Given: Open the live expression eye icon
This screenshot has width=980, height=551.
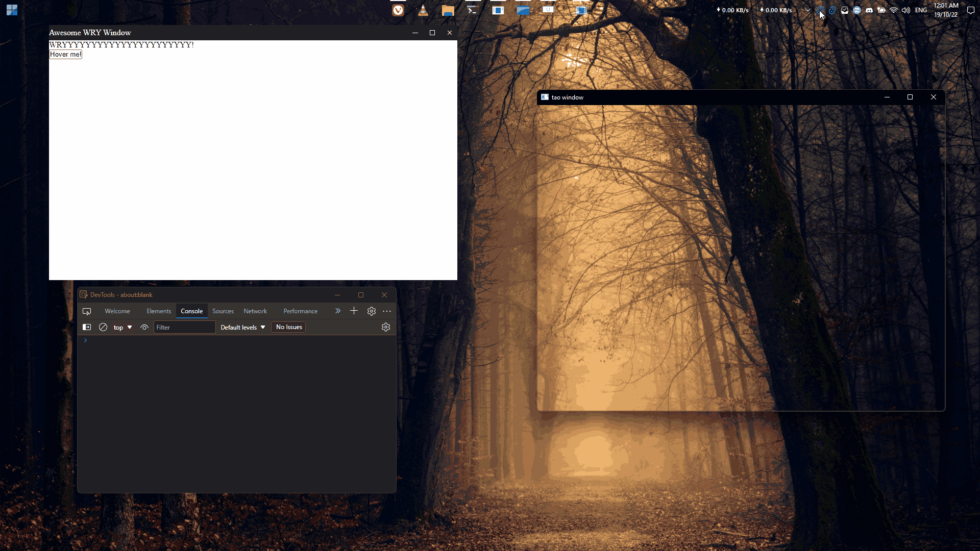Looking at the screenshot, I should tap(144, 327).
